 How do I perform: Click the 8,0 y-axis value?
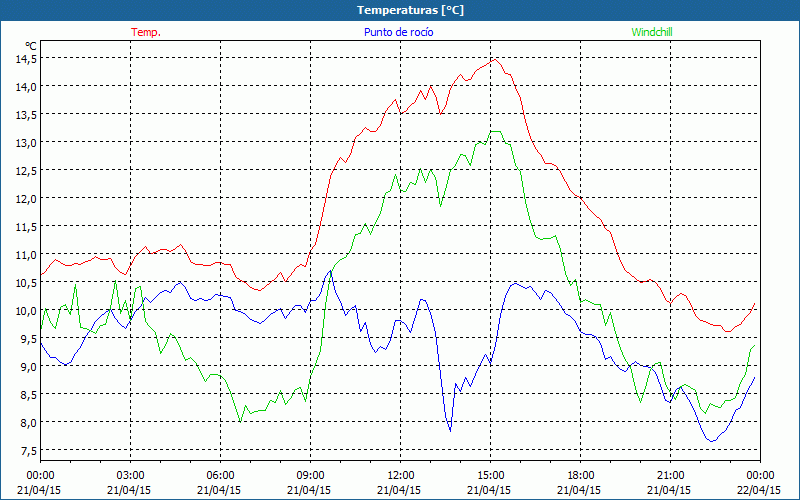coord(29,423)
